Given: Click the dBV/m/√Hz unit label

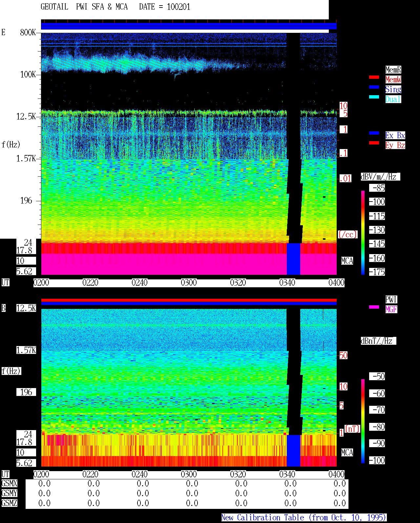Looking at the screenshot, I should (380, 177).
